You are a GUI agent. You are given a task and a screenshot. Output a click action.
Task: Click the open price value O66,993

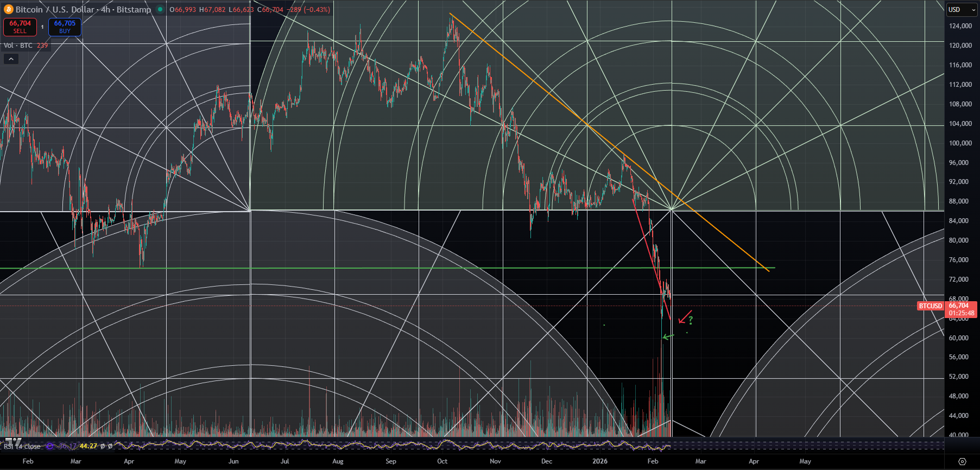[183, 9]
